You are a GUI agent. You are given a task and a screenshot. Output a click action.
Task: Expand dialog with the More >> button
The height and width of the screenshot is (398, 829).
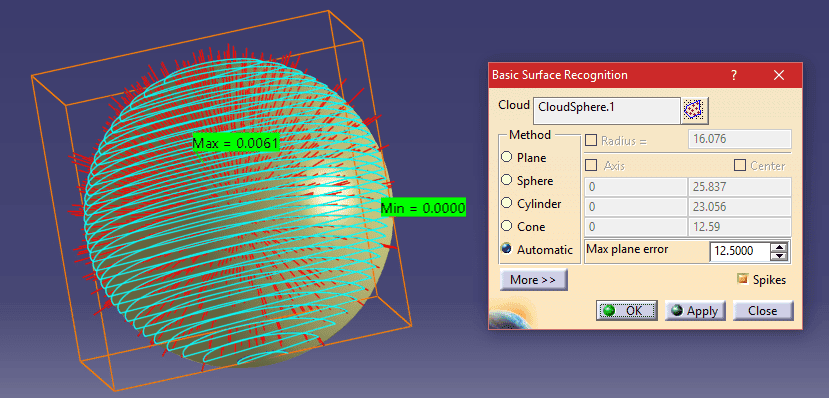click(x=533, y=280)
